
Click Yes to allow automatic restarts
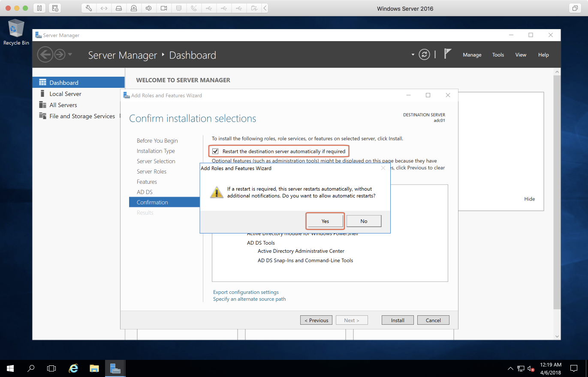pyautogui.click(x=325, y=221)
